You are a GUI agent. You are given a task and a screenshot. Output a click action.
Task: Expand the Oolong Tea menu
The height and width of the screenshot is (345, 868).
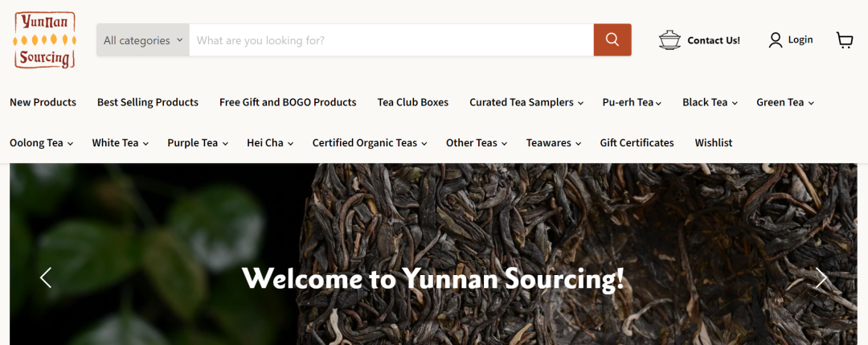tap(42, 142)
